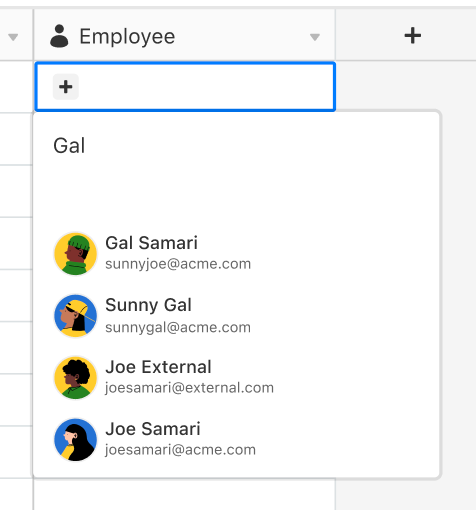This screenshot has width=476, height=510.
Task: Click the sunnyjoe@acme.com email text
Action: point(178,264)
